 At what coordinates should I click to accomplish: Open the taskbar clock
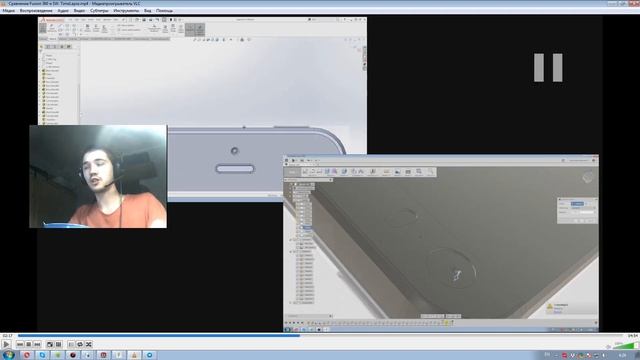(x=623, y=356)
